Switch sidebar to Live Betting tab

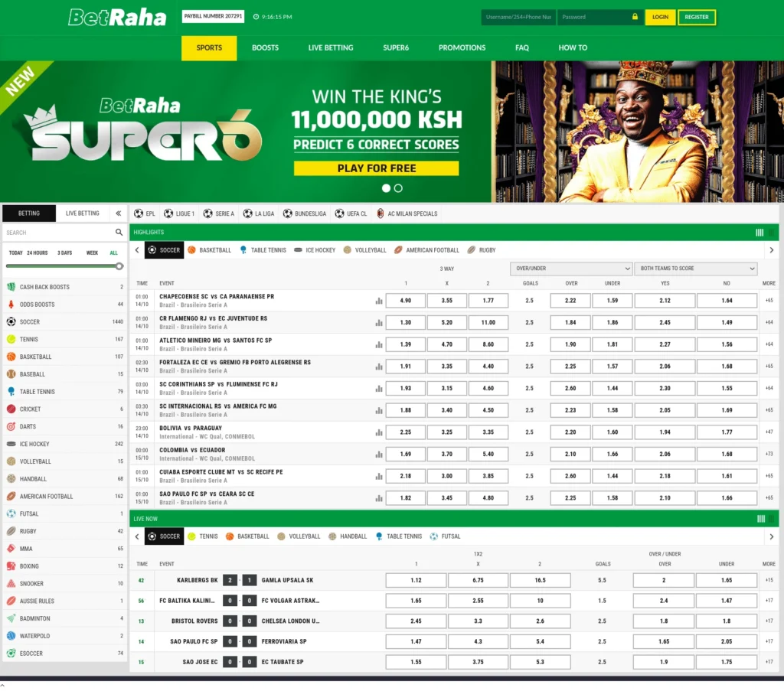click(83, 213)
